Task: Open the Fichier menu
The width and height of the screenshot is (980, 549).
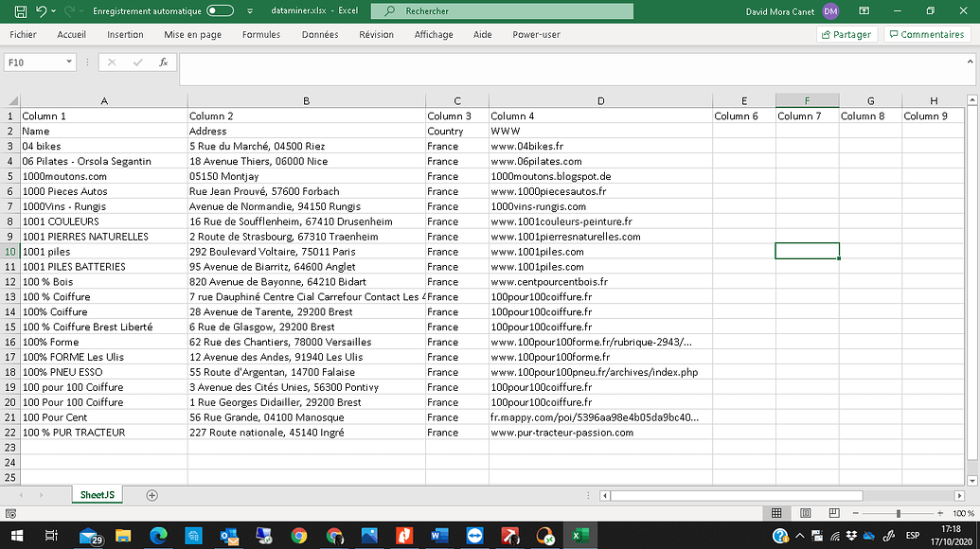Action: click(23, 34)
